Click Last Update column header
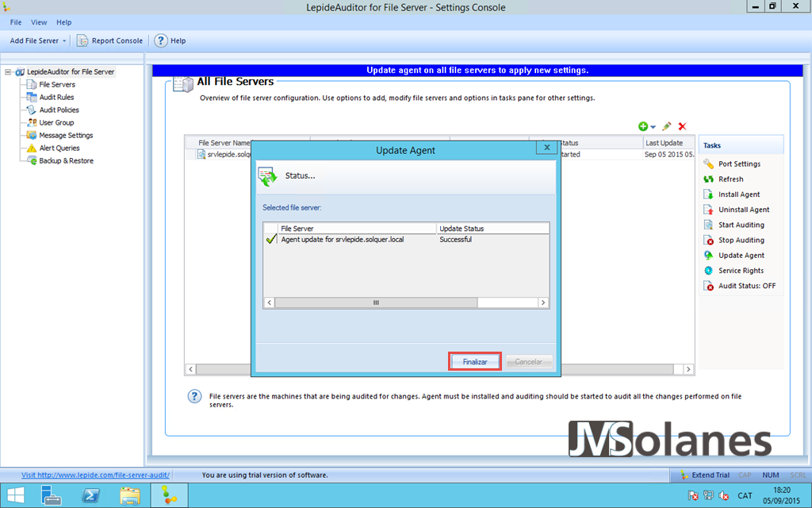Screen dimensions: 812x508 click(x=668, y=143)
